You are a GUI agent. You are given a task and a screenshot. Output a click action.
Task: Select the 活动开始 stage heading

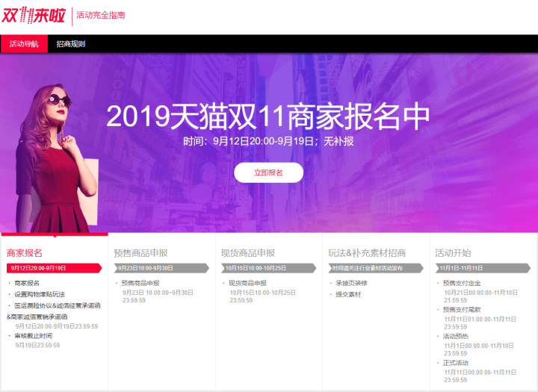click(x=453, y=253)
